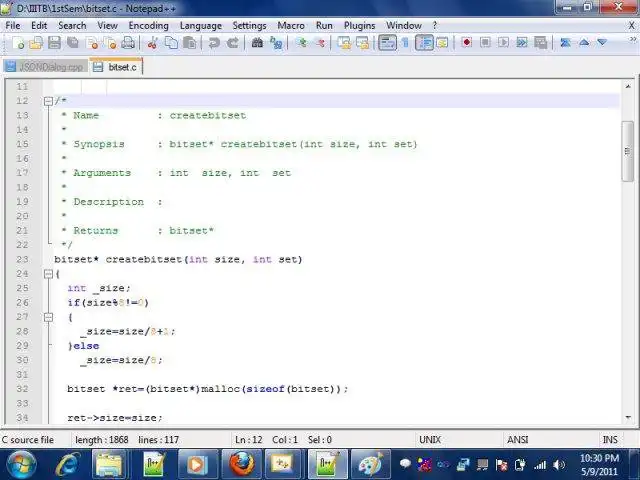Open the Replace toolbar icon
The width and height of the screenshot is (640, 480).
[x=276, y=42]
